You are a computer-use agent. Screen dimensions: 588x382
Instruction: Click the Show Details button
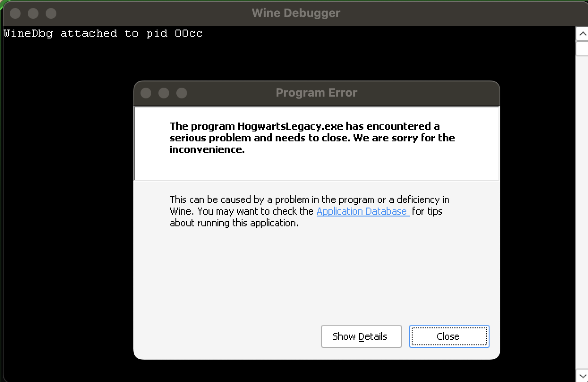click(361, 336)
